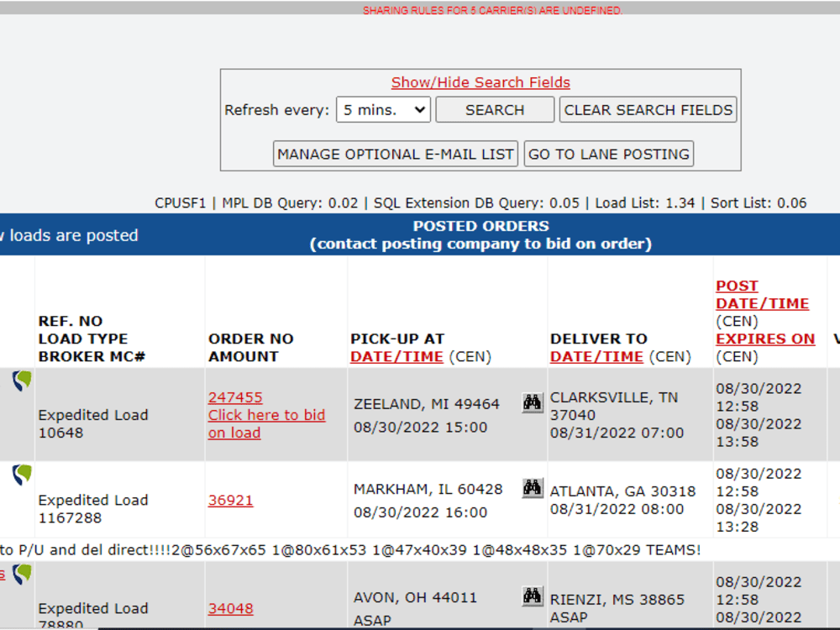Click GO TO LANE POSTING button
Image resolution: width=840 pixels, height=630 pixels.
(x=608, y=155)
